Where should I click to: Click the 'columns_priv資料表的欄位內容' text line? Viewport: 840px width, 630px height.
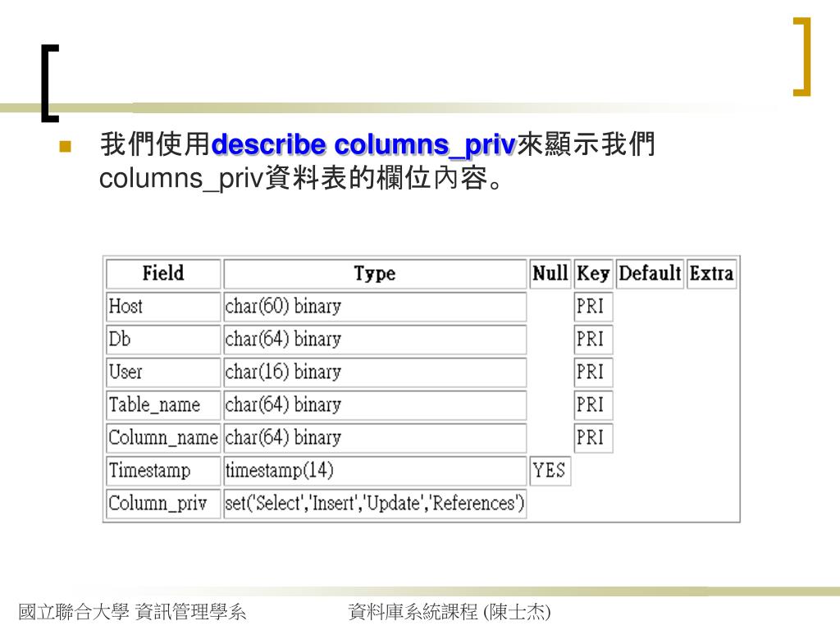point(301,178)
